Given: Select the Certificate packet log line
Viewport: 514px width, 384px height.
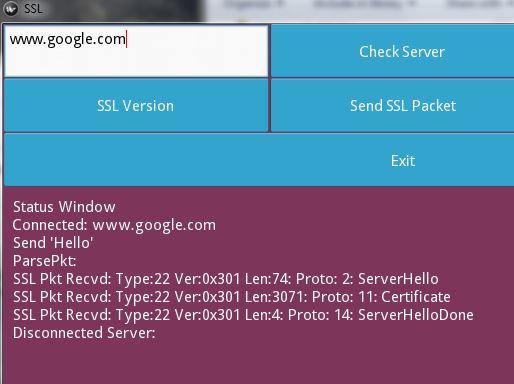Looking at the screenshot, I should click(x=232, y=297).
